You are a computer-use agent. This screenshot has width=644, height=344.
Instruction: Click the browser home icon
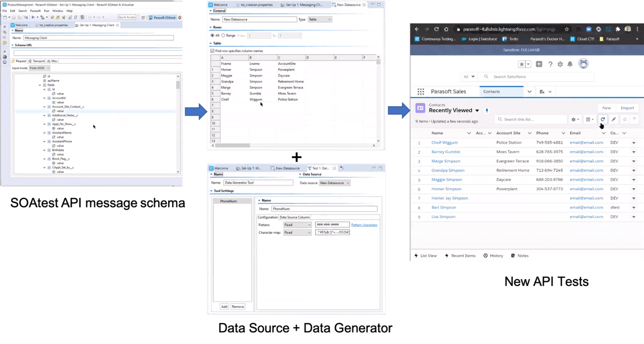pos(446,29)
